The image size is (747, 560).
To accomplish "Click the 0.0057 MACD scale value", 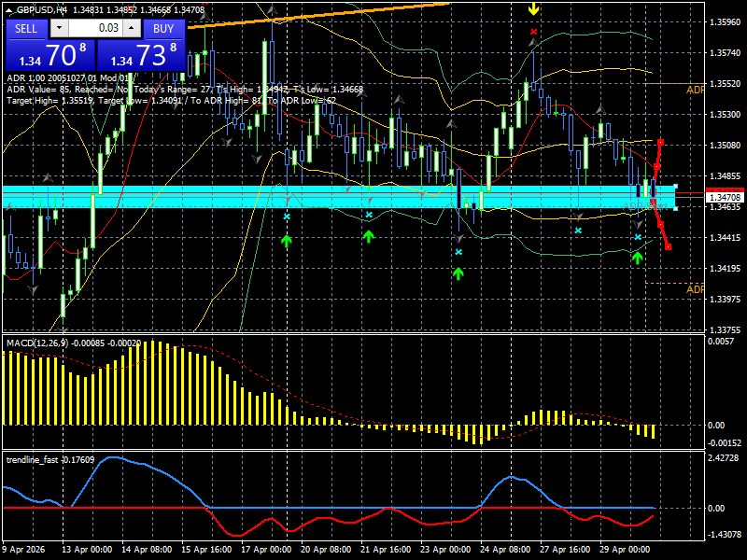I will point(721,341).
